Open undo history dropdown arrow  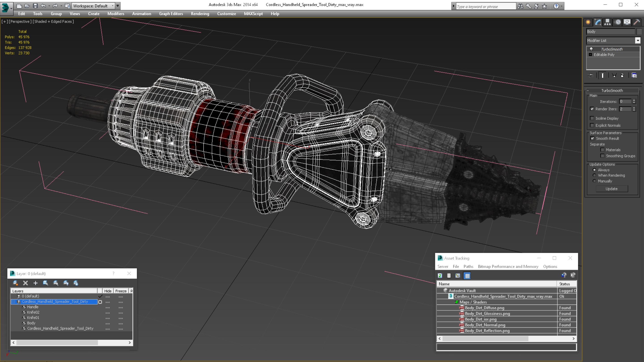(x=49, y=6)
